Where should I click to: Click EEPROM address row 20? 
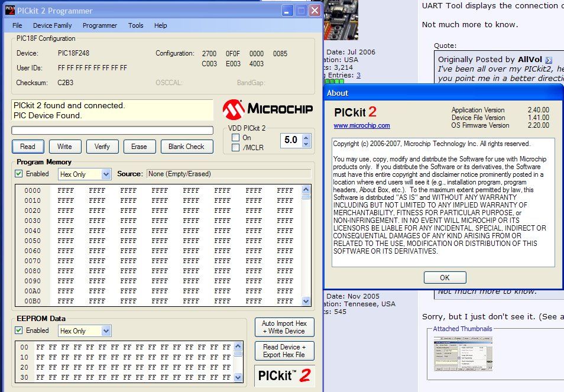point(24,367)
